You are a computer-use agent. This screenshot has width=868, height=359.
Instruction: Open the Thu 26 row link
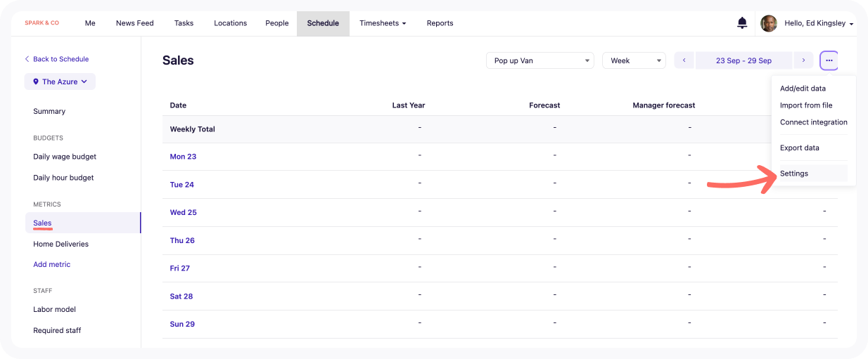[182, 240]
